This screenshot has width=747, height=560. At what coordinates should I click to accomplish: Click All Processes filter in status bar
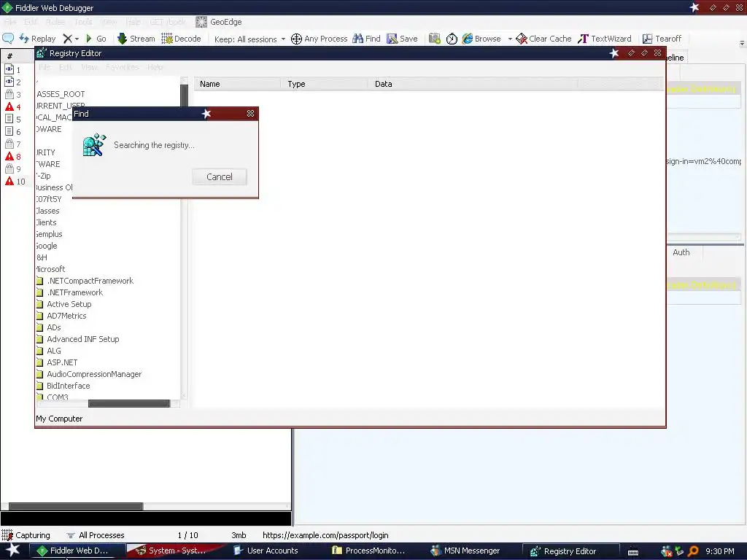coord(96,535)
